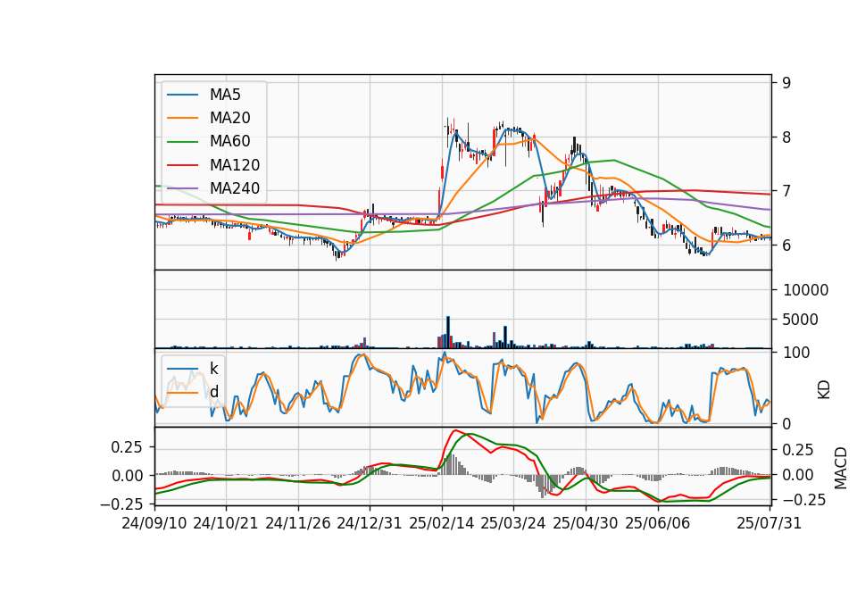Click the volume axis value 5000
The width and height of the screenshot is (857, 616).
point(801,320)
